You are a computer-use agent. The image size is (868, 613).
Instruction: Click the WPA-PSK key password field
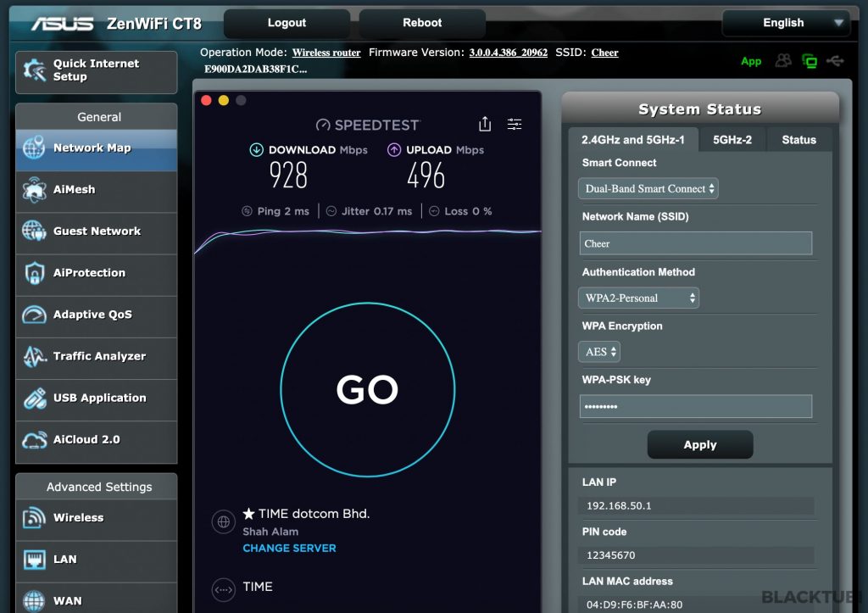695,406
